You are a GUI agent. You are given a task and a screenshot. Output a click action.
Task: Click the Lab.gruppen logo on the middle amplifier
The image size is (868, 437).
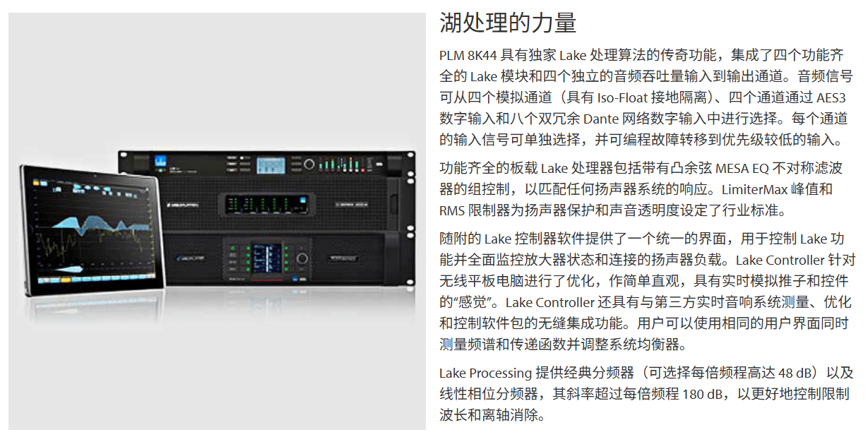(182, 205)
